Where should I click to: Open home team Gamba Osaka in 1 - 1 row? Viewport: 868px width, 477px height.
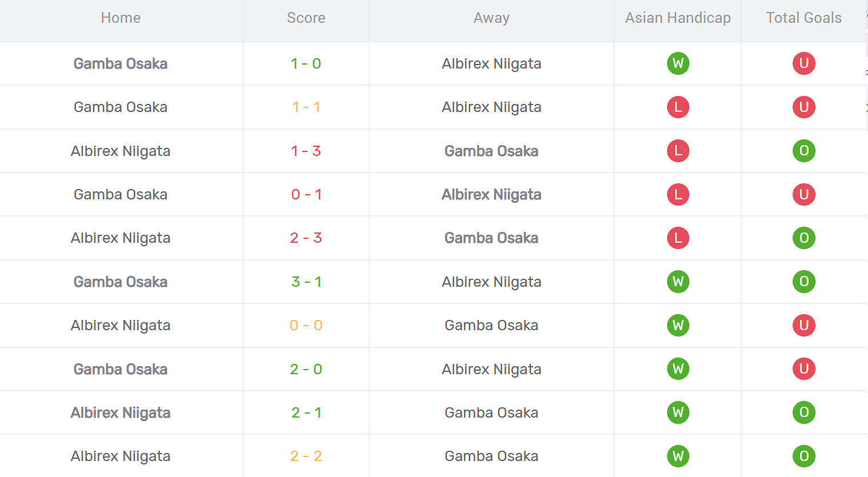pyautogui.click(x=120, y=107)
